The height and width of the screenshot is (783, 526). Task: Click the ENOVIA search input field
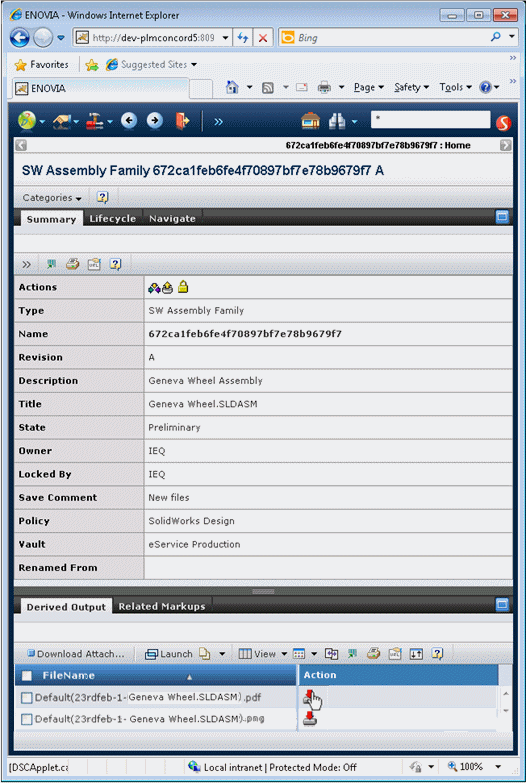tap(431, 120)
